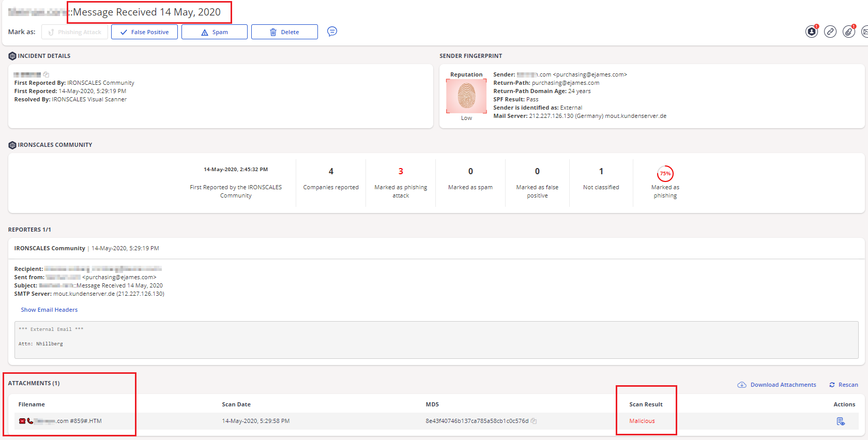Open the reporters icon with red badge
Screen dimensions: 868x440
(812, 32)
